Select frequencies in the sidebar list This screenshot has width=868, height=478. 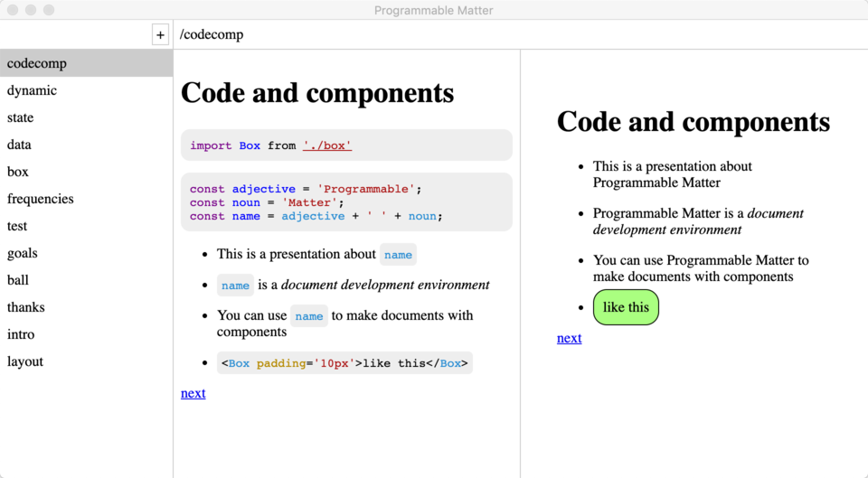87,199
